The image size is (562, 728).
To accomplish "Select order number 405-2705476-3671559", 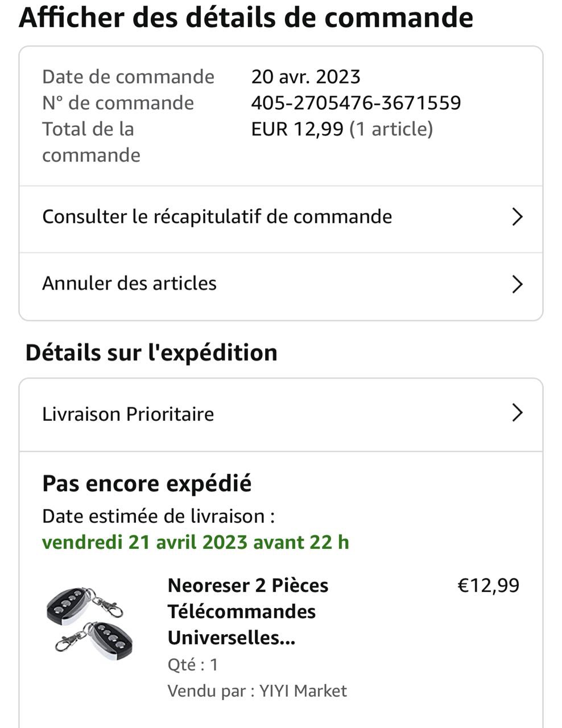I will [x=356, y=103].
